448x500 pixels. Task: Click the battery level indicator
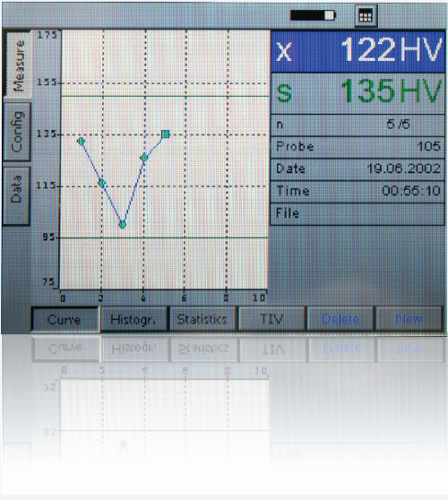pyautogui.click(x=313, y=15)
